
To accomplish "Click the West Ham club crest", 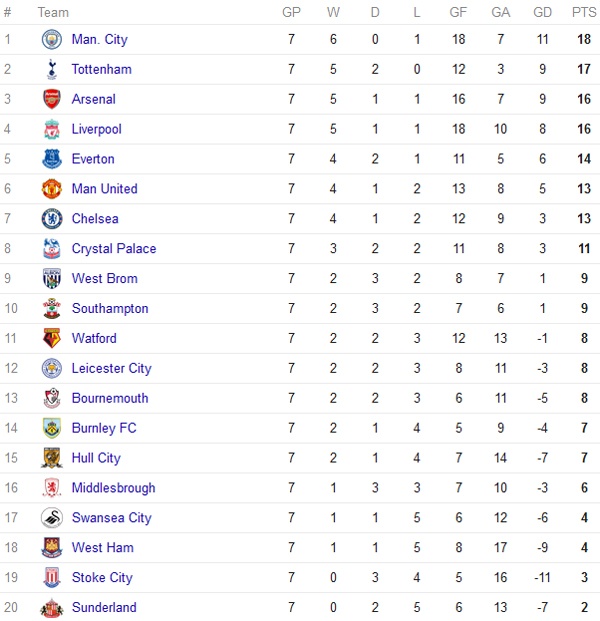I will pos(51,548).
